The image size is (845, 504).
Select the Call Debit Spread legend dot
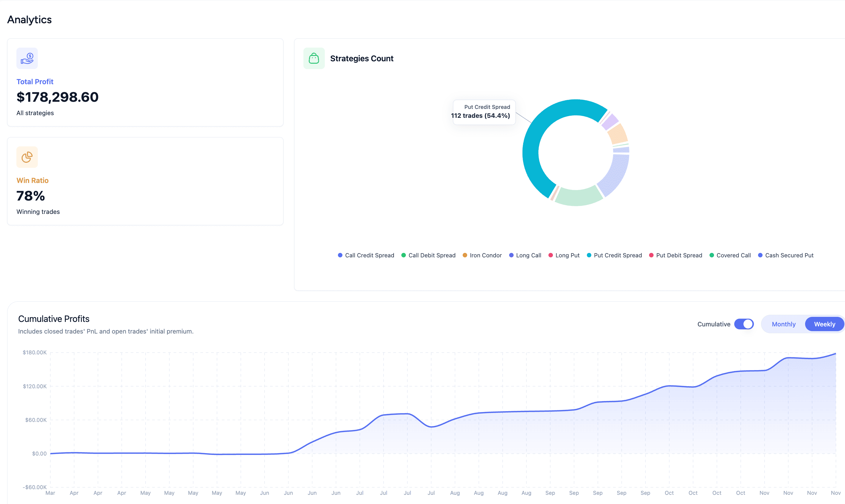(403, 255)
